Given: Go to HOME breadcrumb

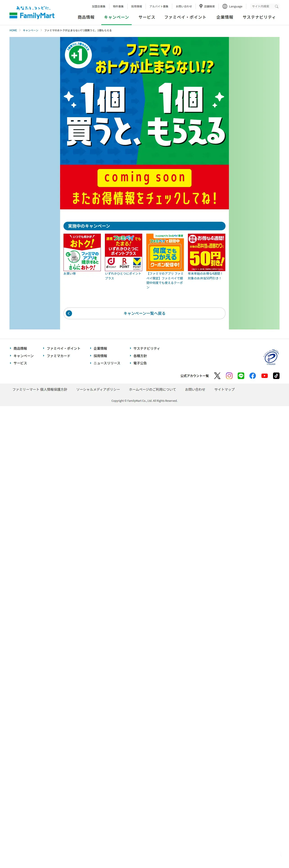Looking at the screenshot, I should [13, 30].
